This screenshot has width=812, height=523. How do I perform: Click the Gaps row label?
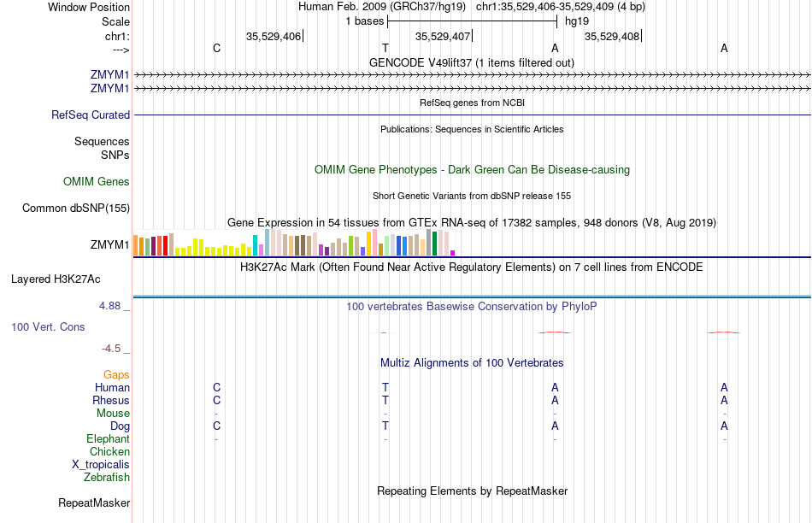[116, 374]
